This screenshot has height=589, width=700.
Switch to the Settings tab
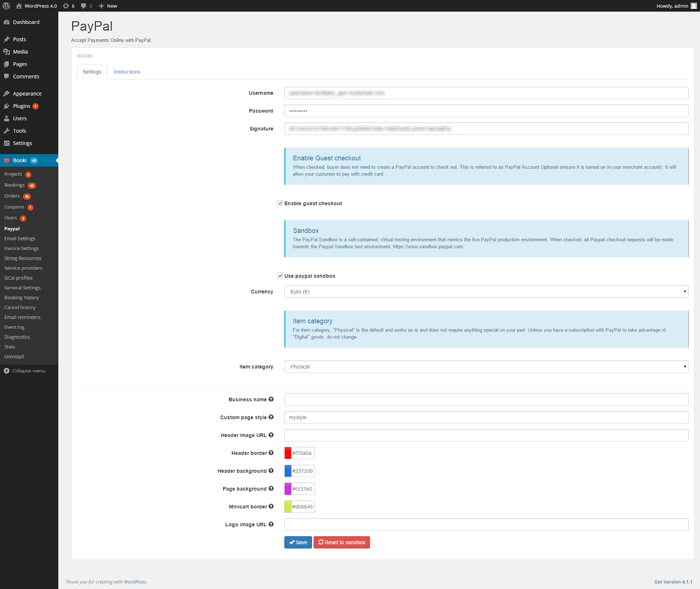coord(92,72)
